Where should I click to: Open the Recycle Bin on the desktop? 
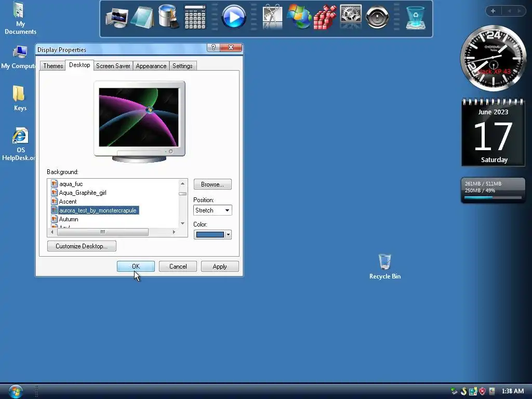tap(385, 267)
